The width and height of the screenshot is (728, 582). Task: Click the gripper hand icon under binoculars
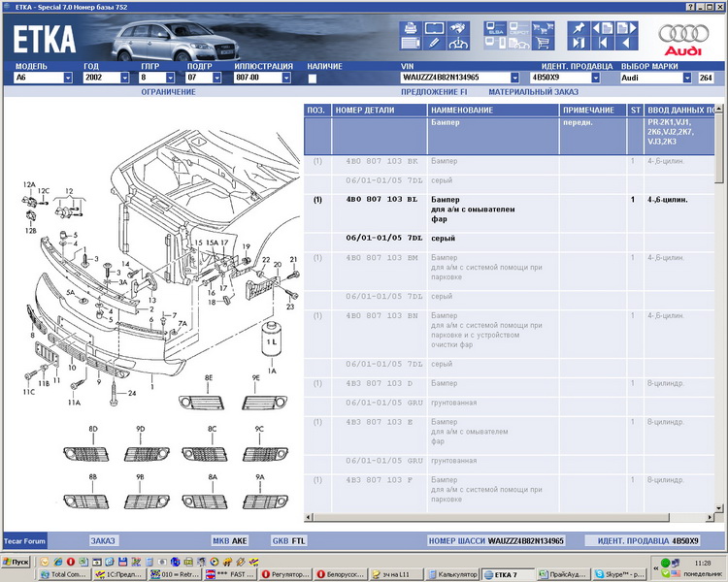click(x=458, y=43)
